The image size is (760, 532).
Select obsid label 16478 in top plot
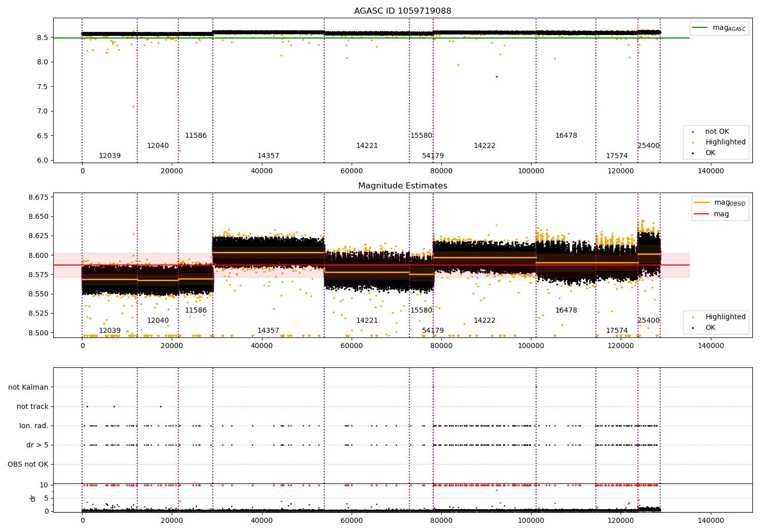(x=566, y=136)
